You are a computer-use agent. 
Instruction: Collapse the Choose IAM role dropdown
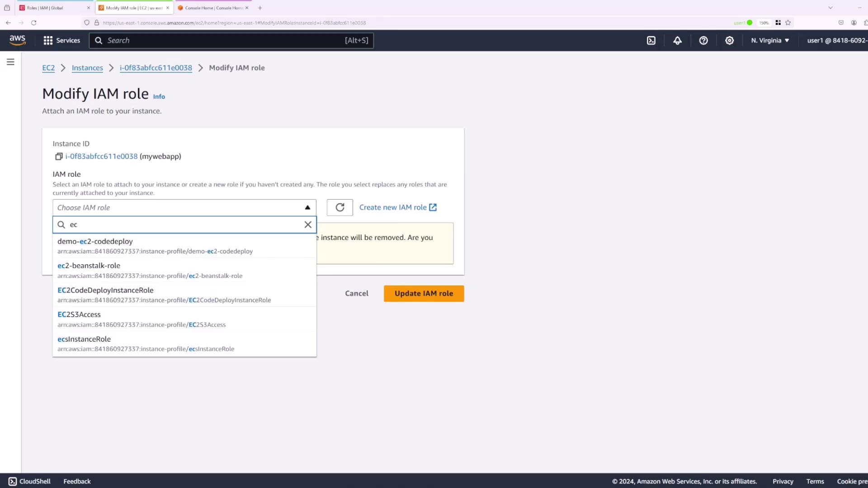(307, 207)
